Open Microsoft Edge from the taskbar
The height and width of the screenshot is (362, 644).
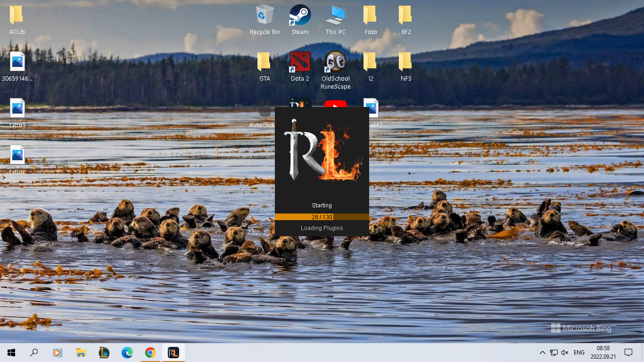[x=127, y=352]
